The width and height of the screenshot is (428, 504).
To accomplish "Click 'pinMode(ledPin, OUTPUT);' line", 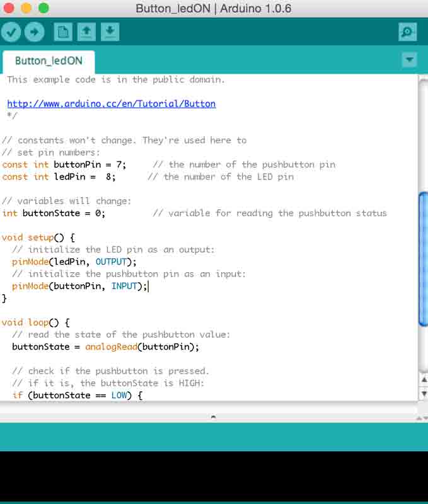I will (74, 262).
